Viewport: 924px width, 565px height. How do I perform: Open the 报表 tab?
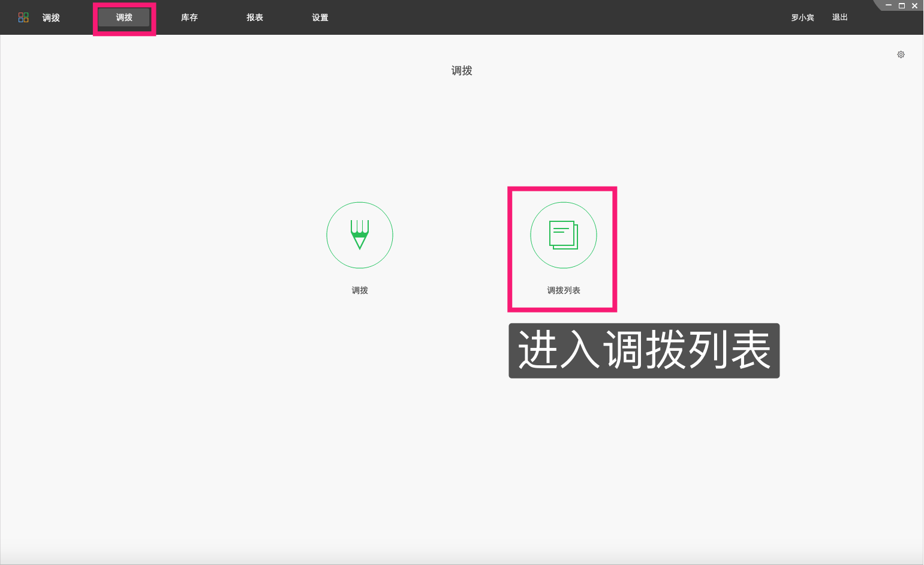click(x=255, y=17)
